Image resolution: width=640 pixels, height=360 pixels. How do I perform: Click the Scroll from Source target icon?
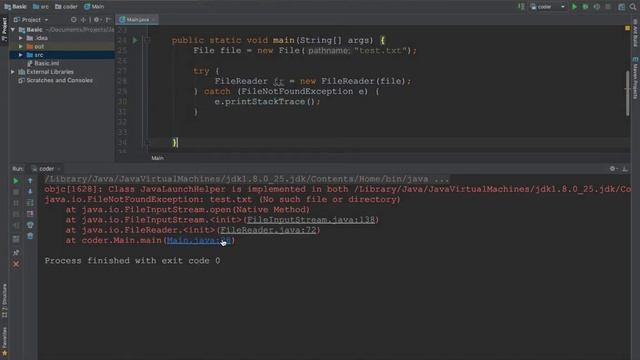click(73, 20)
